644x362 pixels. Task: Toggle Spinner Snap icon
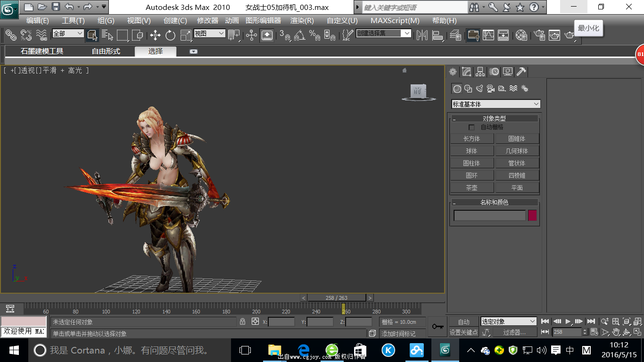330,35
